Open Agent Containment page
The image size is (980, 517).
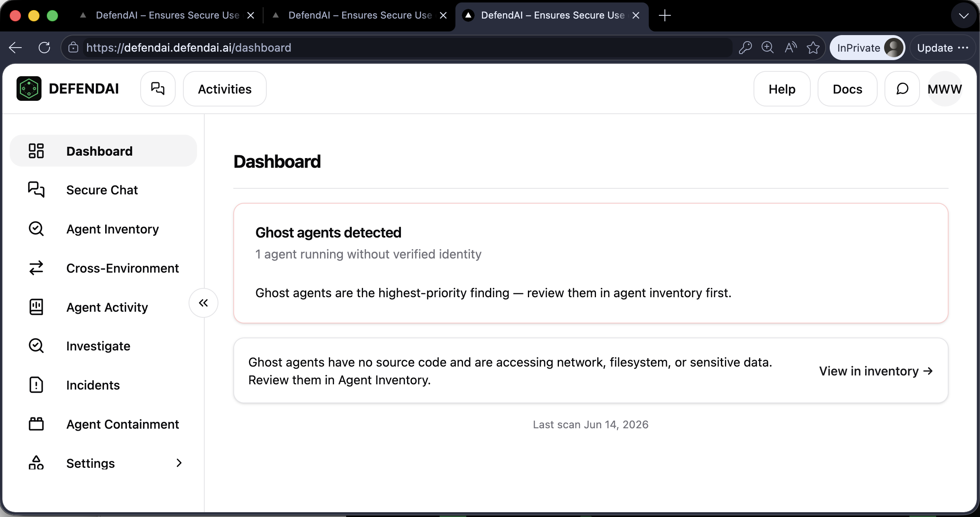point(103,424)
